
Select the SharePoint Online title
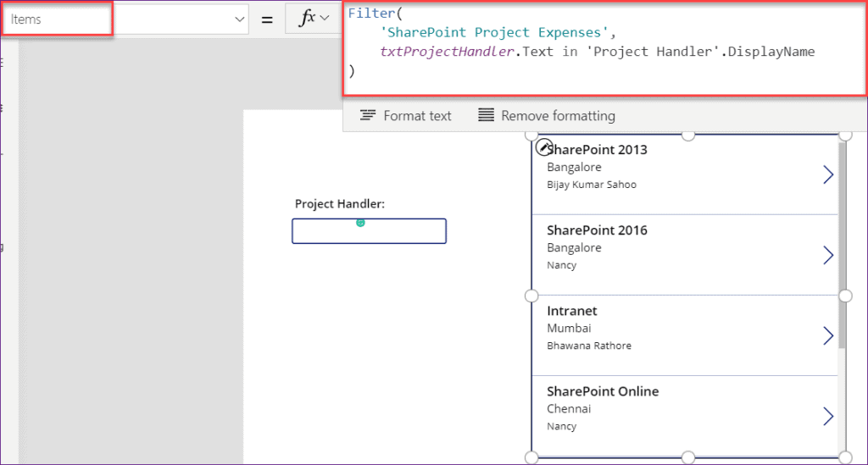(x=603, y=391)
